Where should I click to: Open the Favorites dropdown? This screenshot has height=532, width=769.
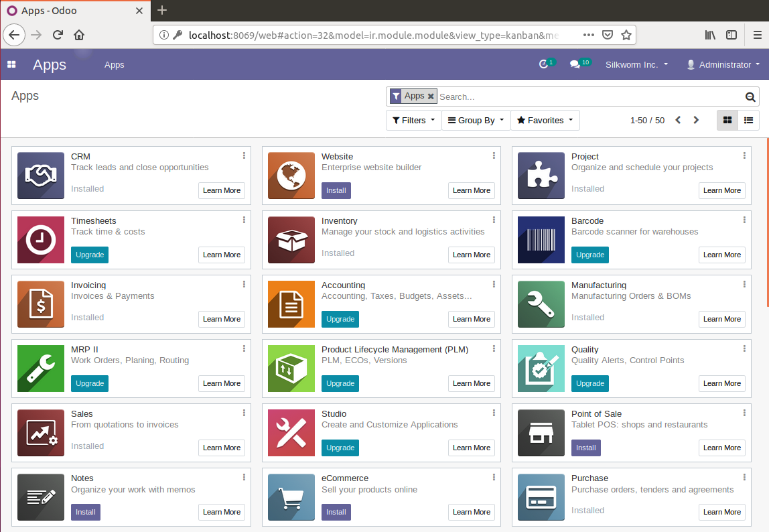pyautogui.click(x=545, y=121)
